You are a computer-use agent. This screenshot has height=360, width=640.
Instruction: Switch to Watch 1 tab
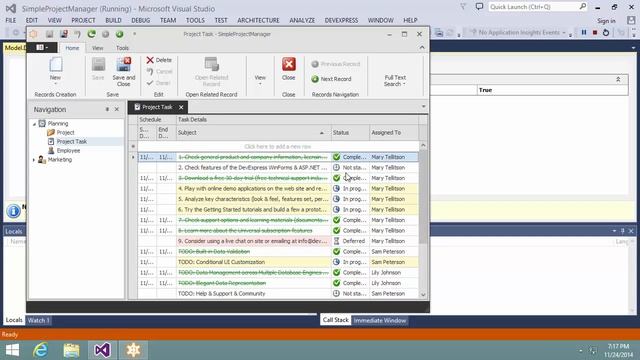(x=38, y=320)
